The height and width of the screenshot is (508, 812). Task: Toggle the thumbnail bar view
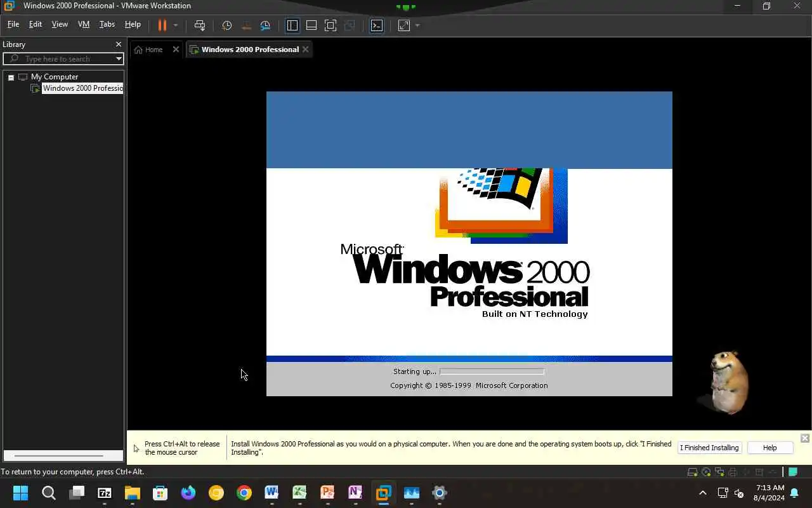(311, 25)
